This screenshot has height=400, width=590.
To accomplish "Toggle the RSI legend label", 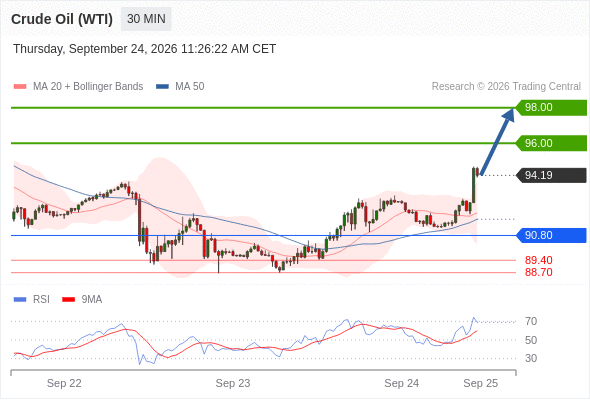I will pos(41,300).
